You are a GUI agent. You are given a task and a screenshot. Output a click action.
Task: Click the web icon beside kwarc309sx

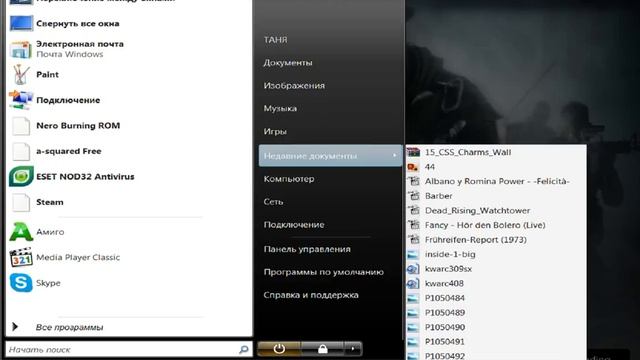pos(413,269)
